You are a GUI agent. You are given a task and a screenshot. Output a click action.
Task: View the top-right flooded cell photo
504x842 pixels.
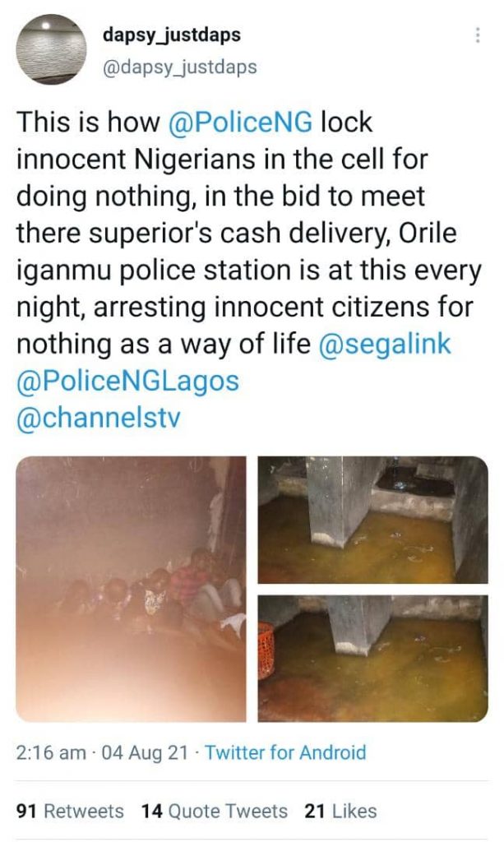[x=372, y=520]
